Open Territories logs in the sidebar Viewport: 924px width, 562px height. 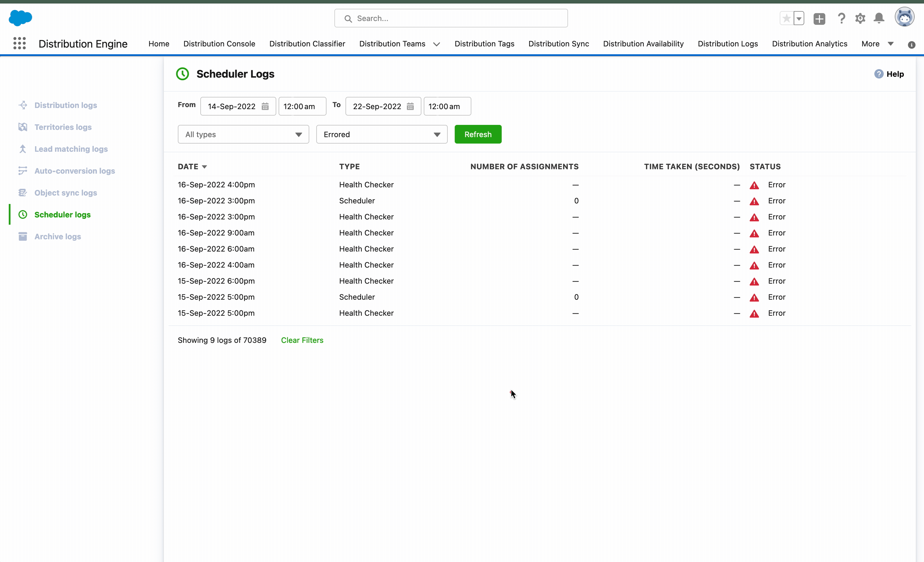(63, 127)
